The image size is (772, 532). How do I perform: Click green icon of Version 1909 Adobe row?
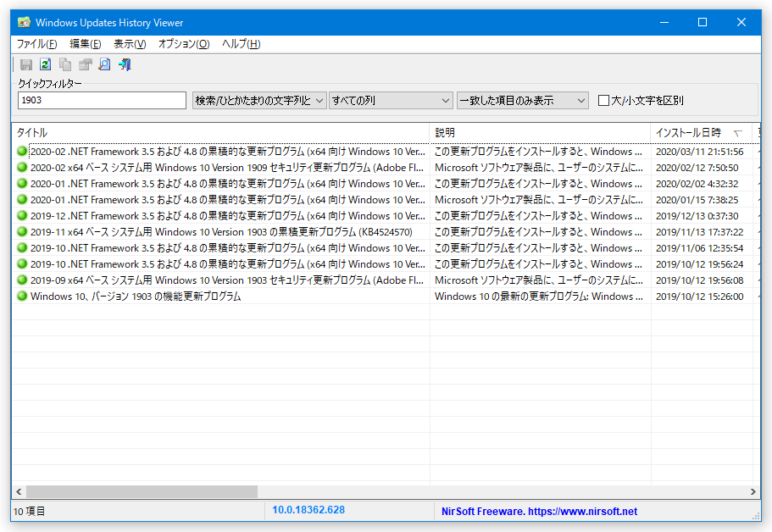(x=22, y=168)
